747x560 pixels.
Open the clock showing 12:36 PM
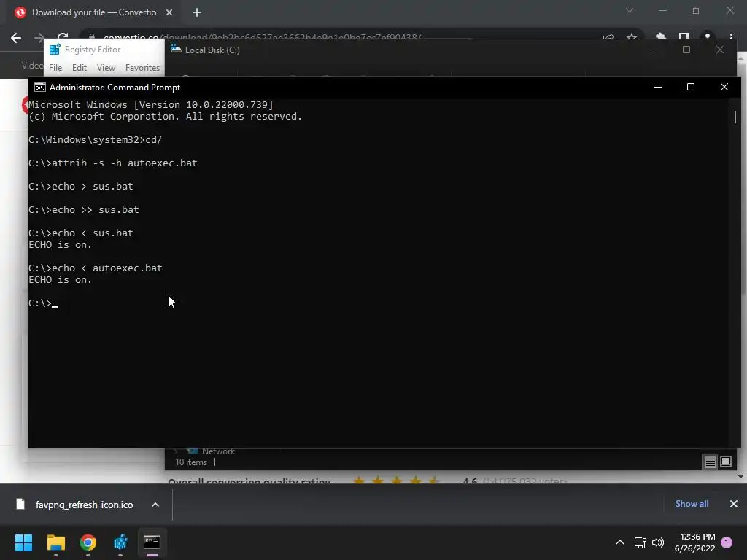click(x=694, y=542)
